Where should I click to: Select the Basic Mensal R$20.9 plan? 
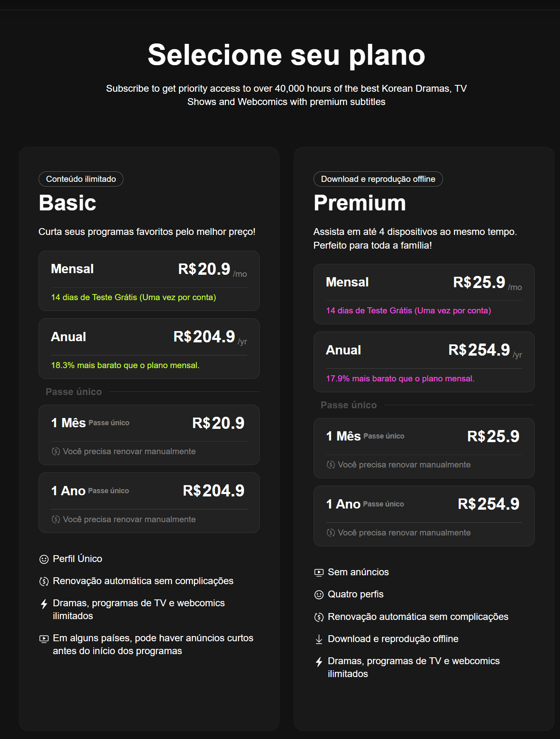click(x=149, y=280)
